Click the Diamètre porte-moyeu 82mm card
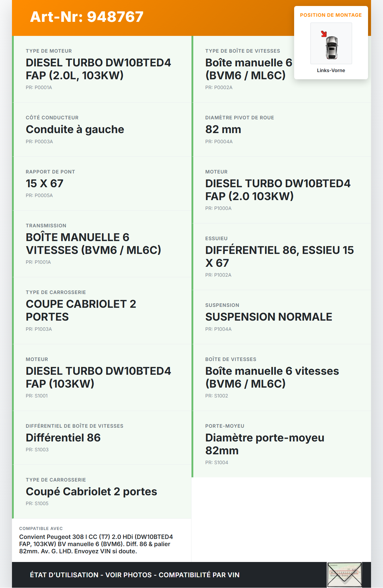 (281, 444)
